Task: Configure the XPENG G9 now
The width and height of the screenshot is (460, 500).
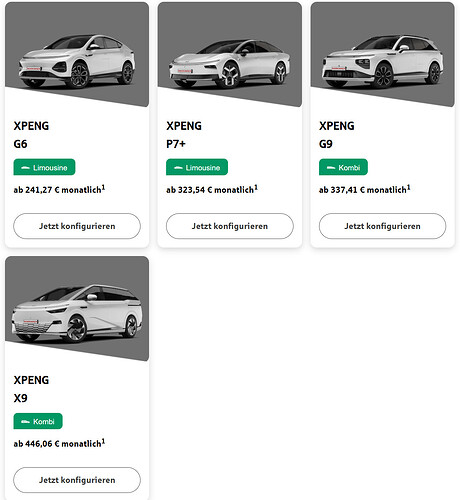Action: [382, 226]
